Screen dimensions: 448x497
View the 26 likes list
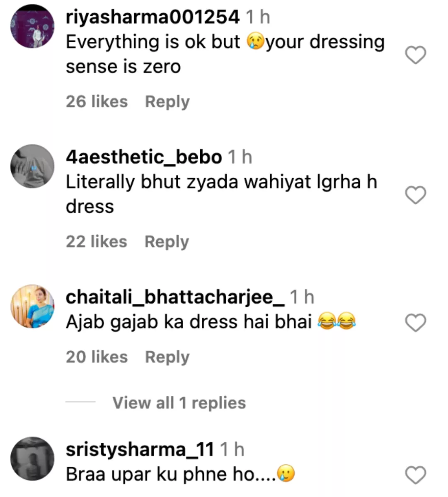pyautogui.click(x=97, y=101)
